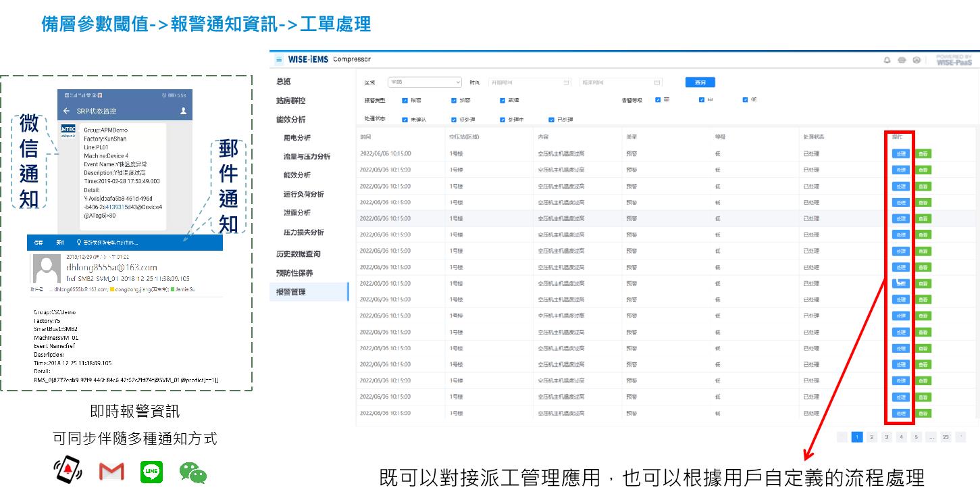The height and width of the screenshot is (494, 980).
Task: Toggle the 已处理 status checkbox
Action: point(551,120)
